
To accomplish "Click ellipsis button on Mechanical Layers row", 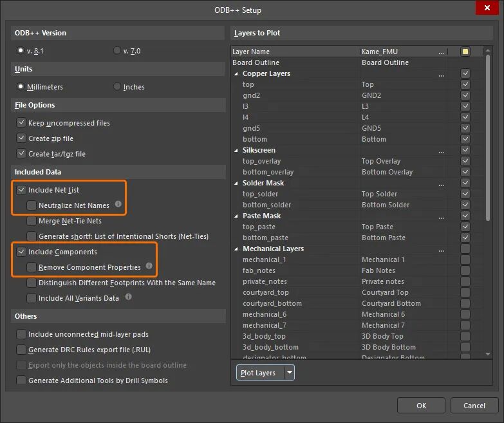I will coord(442,250).
